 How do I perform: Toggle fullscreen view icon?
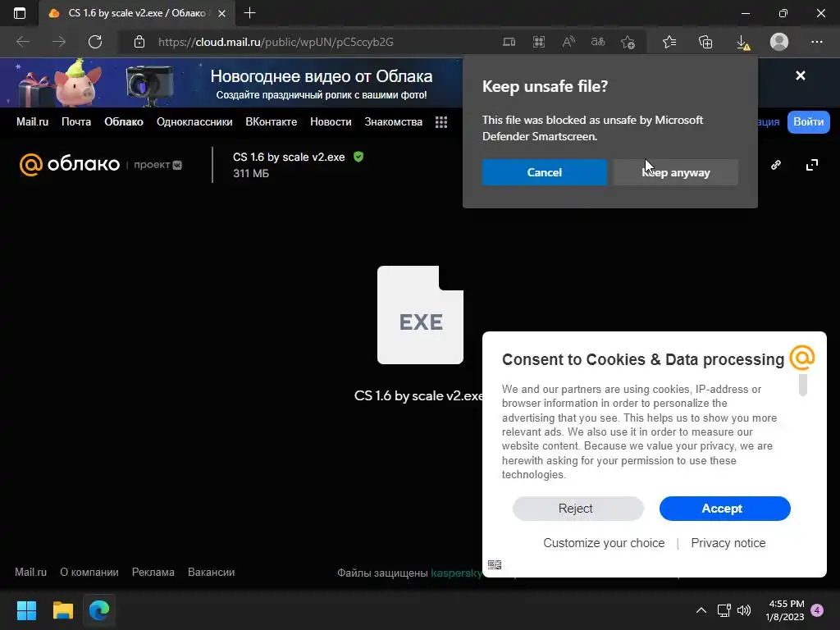point(812,165)
